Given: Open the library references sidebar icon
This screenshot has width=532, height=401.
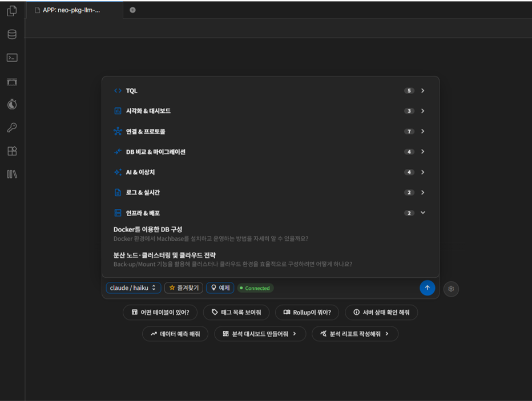Looking at the screenshot, I should coord(12,174).
